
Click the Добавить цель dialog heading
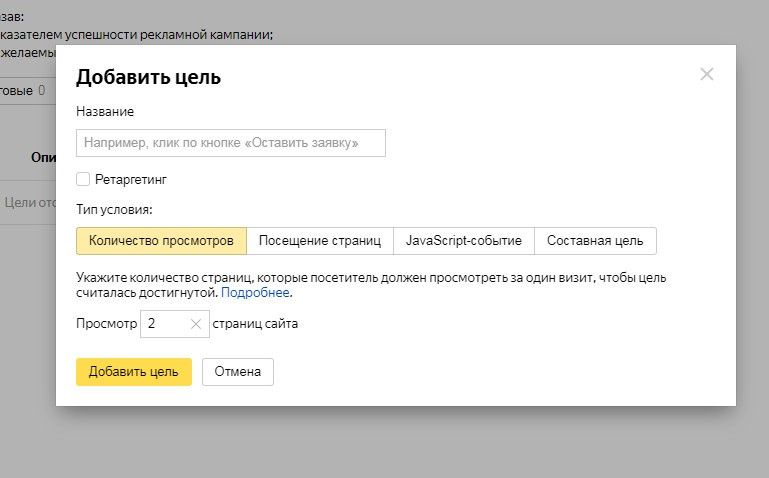tap(149, 77)
